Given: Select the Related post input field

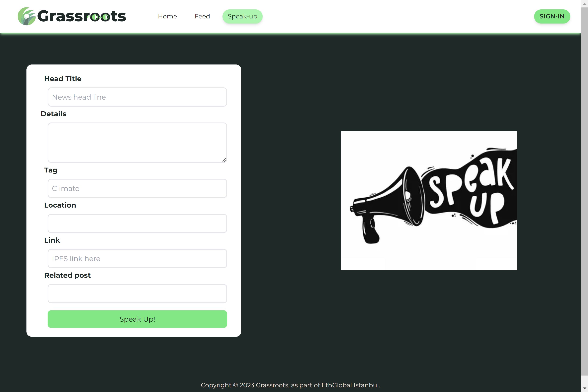Looking at the screenshot, I should click(x=137, y=294).
